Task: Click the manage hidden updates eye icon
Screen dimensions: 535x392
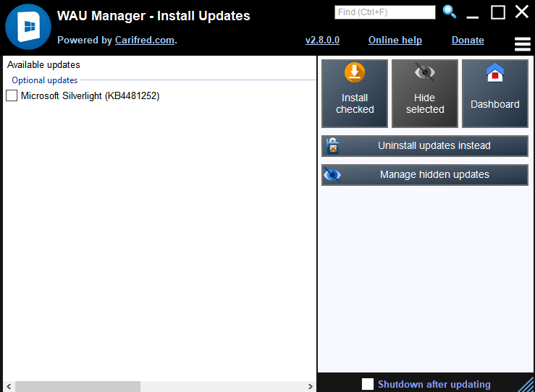Action: coord(333,175)
